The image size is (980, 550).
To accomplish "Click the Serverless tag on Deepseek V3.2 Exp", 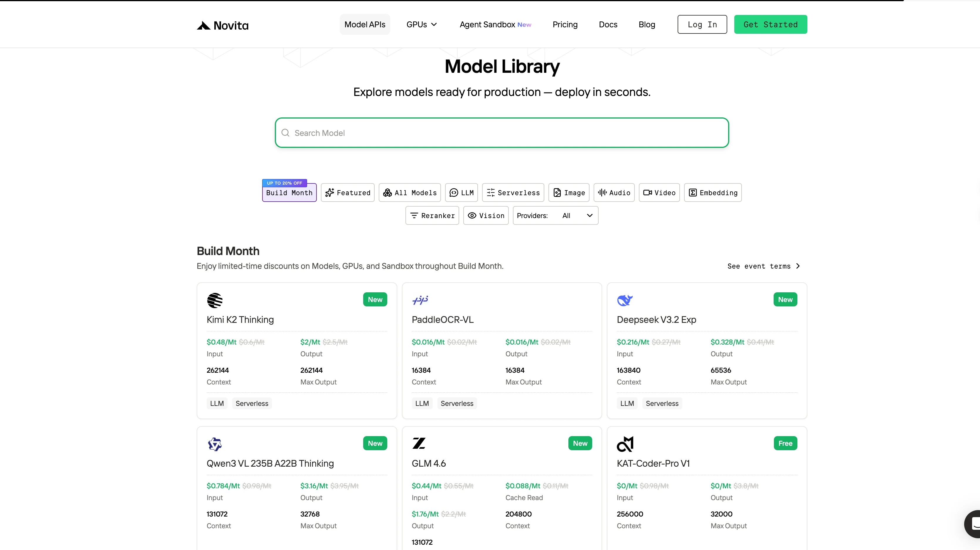I will click(x=662, y=403).
